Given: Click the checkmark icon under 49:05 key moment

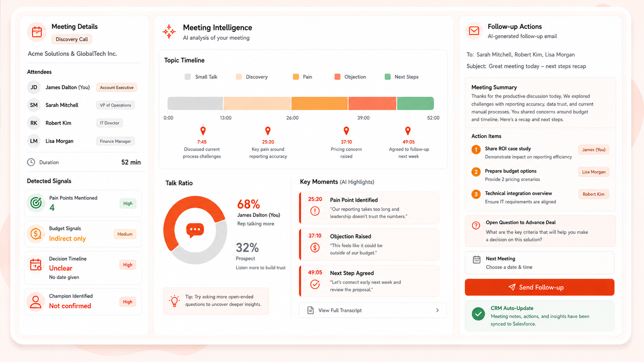Looking at the screenshot, I should [x=315, y=284].
